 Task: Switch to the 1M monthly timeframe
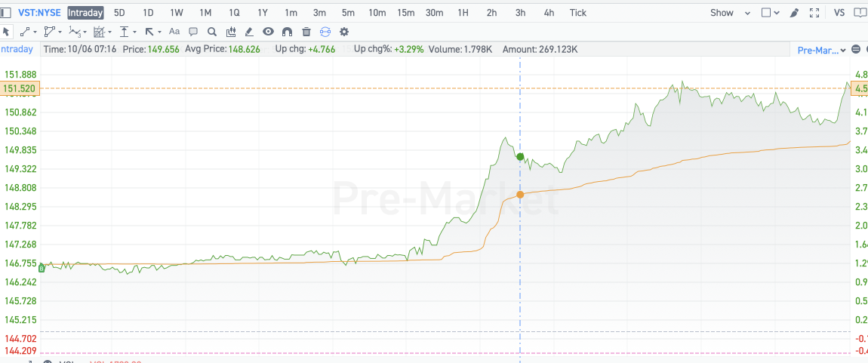pos(205,12)
